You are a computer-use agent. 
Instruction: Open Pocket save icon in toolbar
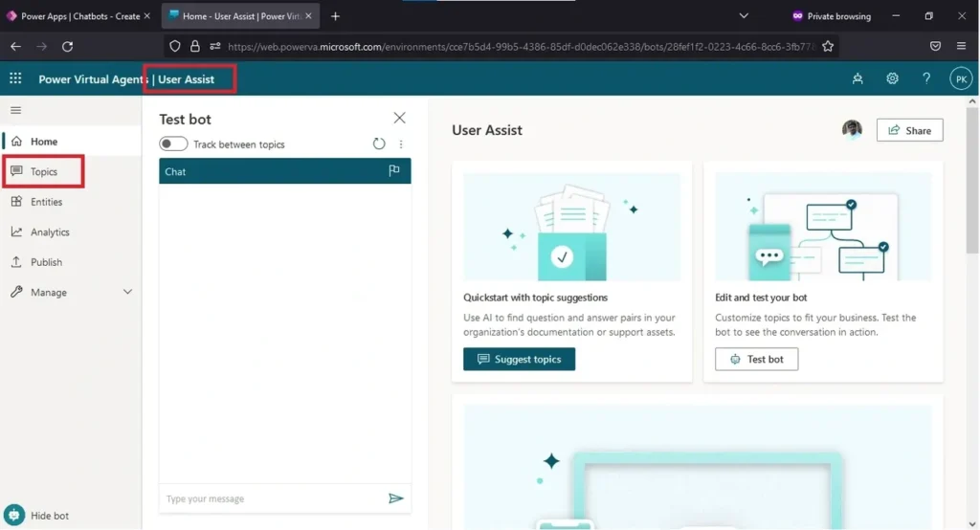pos(935,46)
